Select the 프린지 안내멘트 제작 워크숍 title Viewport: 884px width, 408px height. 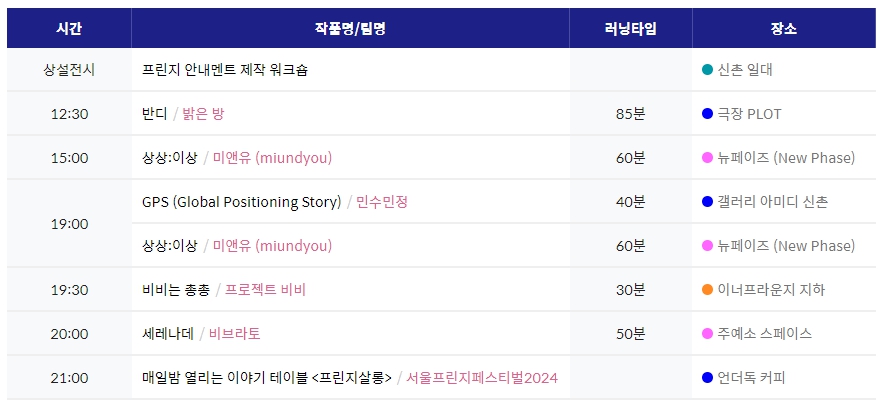point(225,70)
